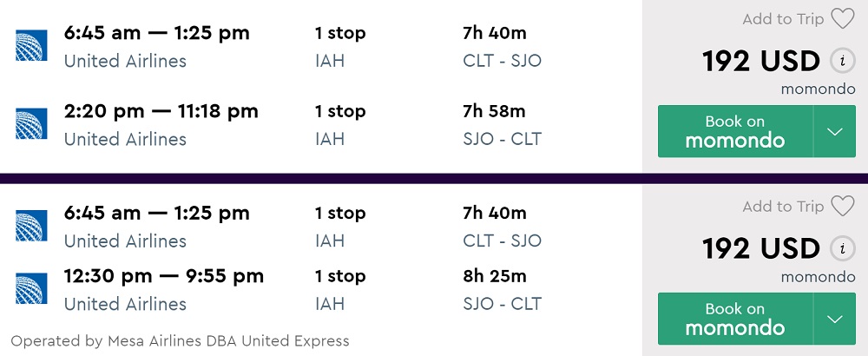Expand booking options dropdown on second result
The width and height of the screenshot is (868, 356).
[834, 319]
